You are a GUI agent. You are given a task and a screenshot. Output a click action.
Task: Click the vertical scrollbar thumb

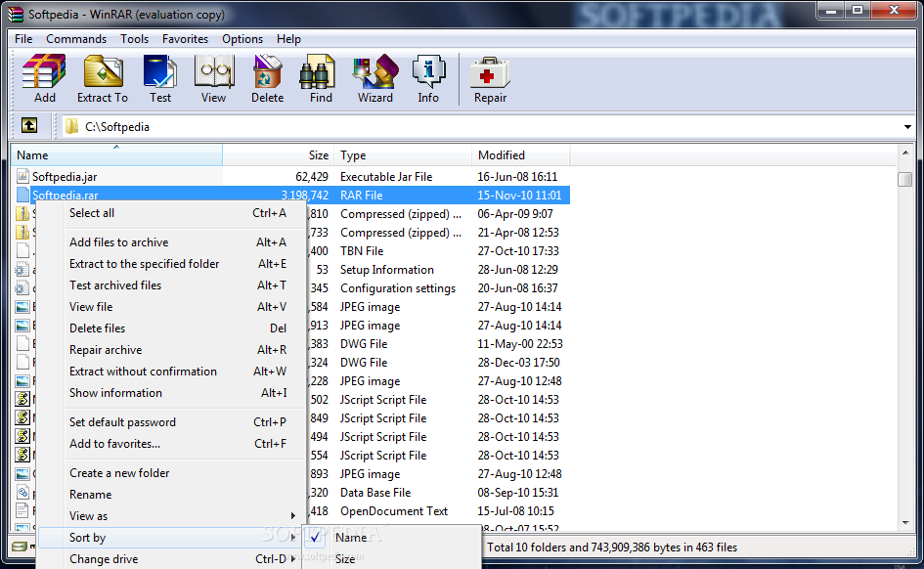click(905, 179)
